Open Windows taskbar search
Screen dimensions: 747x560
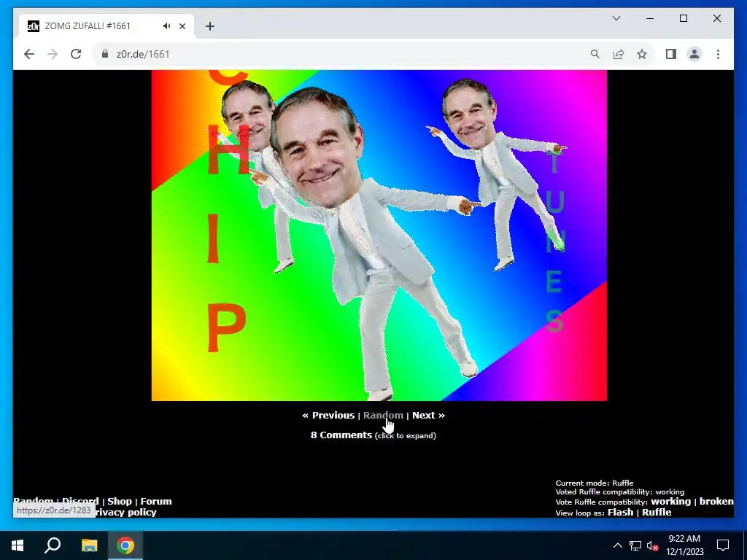pyautogui.click(x=53, y=545)
